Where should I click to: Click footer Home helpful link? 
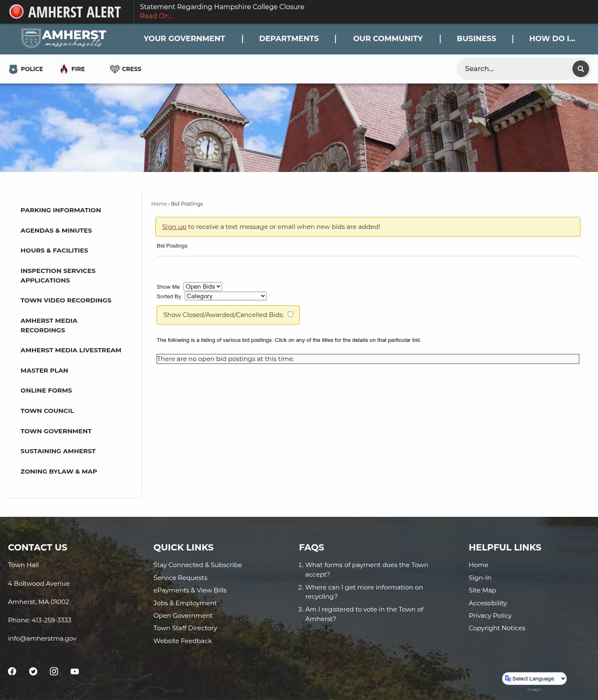478,565
